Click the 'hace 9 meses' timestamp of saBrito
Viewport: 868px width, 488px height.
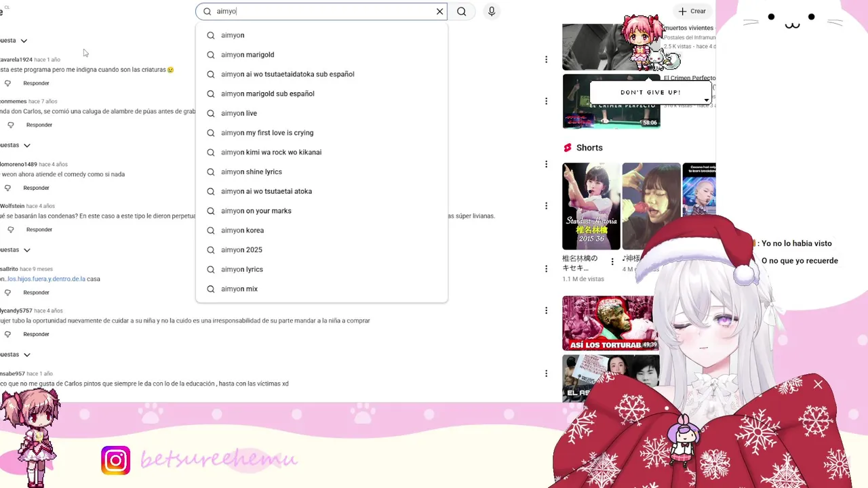click(x=36, y=269)
